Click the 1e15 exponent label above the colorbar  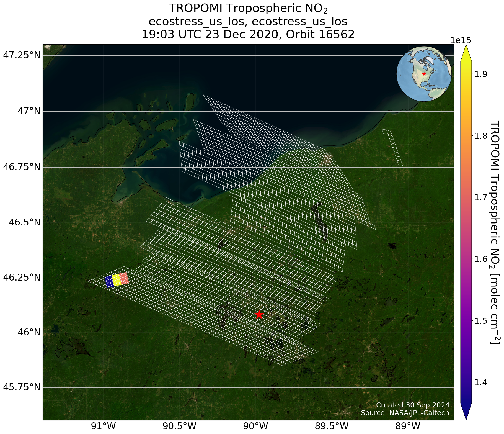(461, 40)
